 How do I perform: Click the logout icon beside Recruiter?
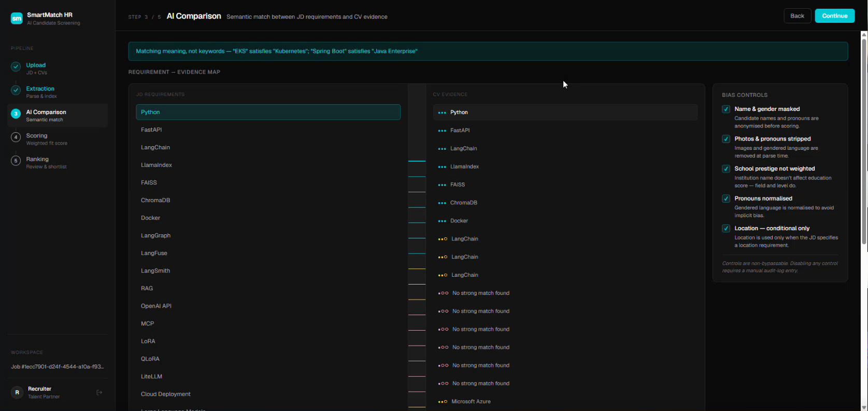[x=99, y=392]
